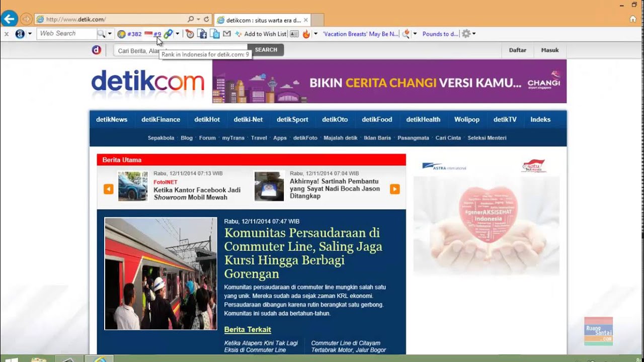
Task: Open the detikOto menu item
Action: click(x=335, y=120)
